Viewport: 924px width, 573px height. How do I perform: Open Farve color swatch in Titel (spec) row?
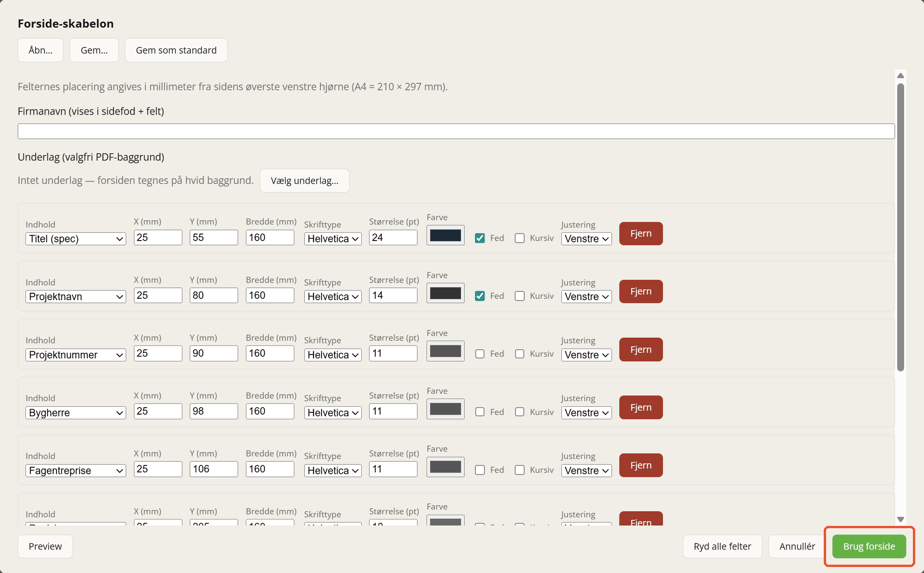coord(445,235)
